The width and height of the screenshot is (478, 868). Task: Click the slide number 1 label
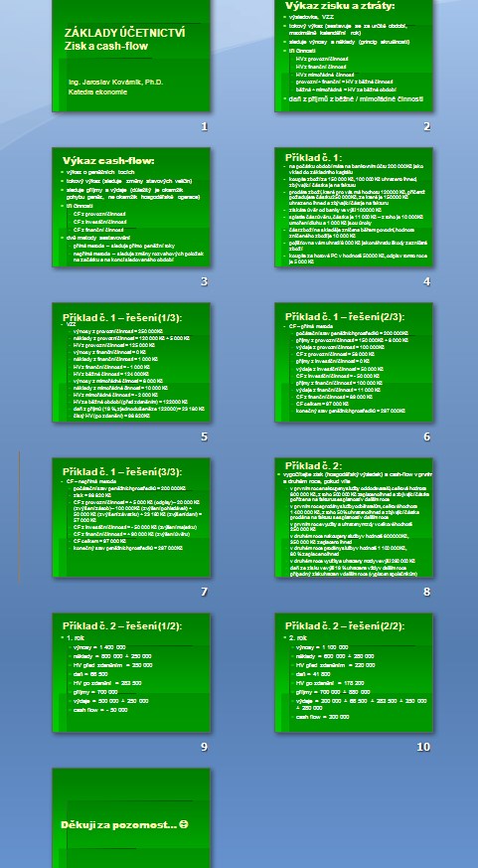coord(204,126)
